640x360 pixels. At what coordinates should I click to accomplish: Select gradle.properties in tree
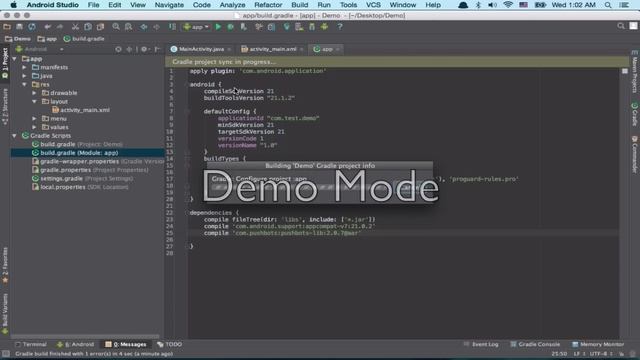coord(90,170)
